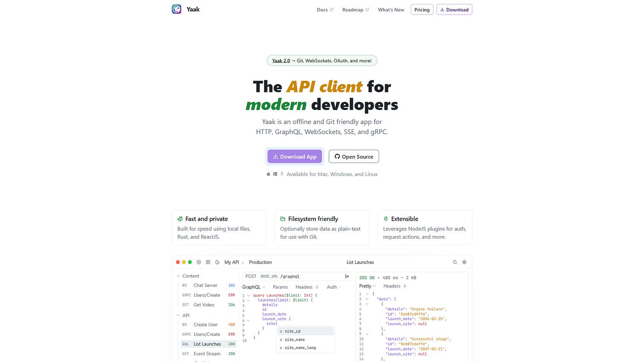Click the Windows platform icon

275,174
